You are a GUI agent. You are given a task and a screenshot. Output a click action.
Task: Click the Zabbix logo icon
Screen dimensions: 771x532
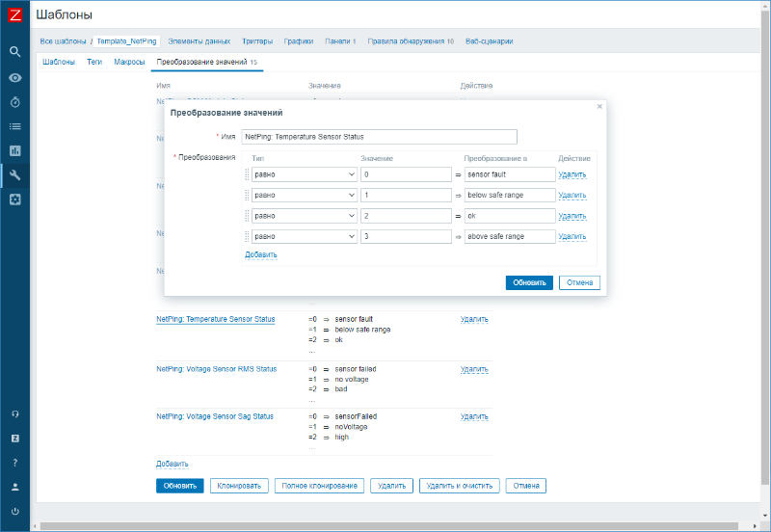click(x=14, y=14)
